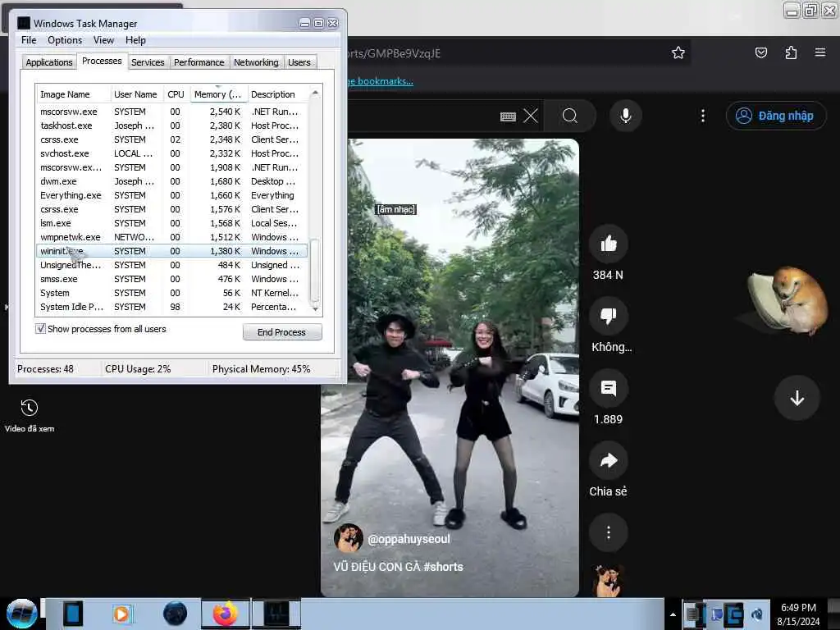Select System Idle Process row

coord(171,307)
